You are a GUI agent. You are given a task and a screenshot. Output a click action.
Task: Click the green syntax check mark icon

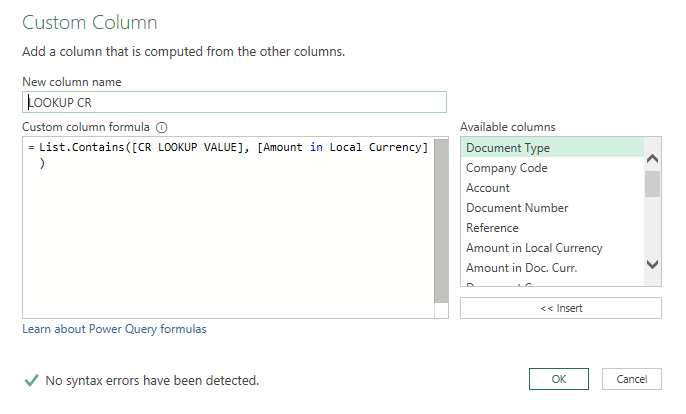[x=32, y=380]
